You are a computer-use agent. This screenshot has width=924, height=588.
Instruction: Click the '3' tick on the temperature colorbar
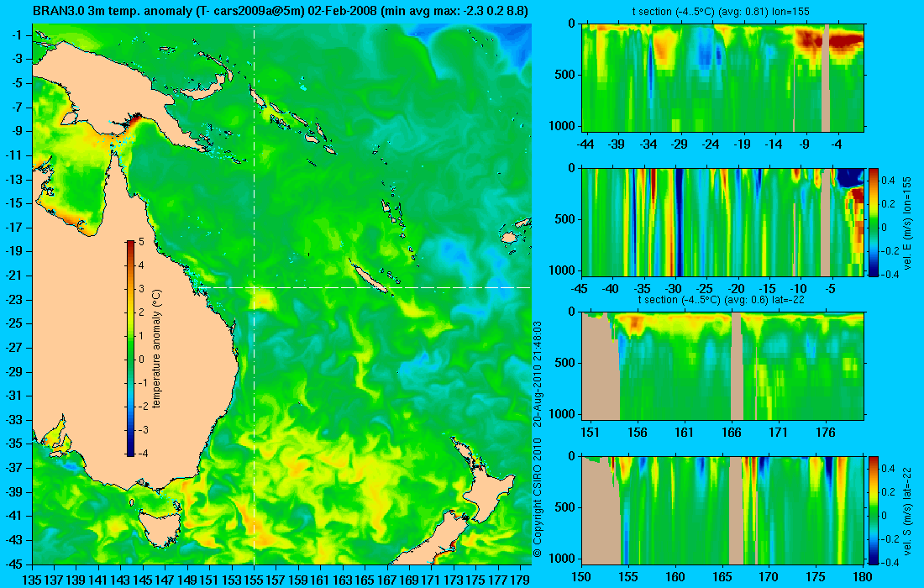coord(141,289)
